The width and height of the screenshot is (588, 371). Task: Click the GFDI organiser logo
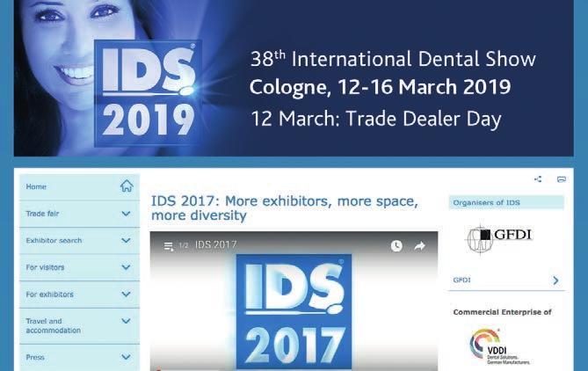tap(499, 238)
